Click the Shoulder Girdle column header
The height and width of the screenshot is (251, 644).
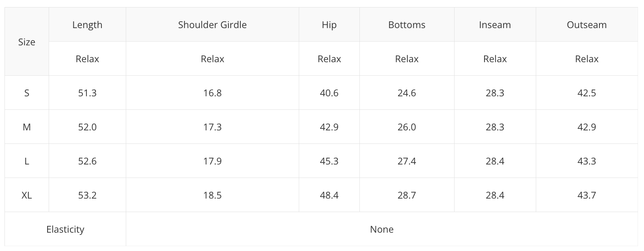[x=212, y=25]
